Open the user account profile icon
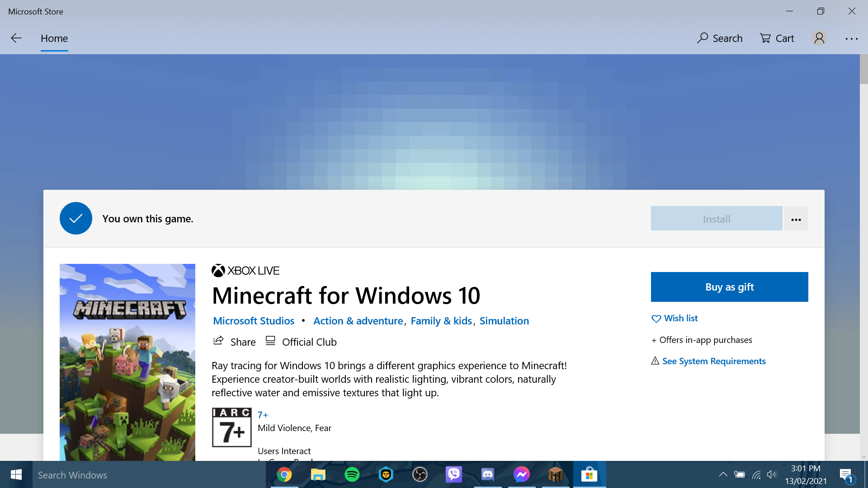868x488 pixels. pos(819,38)
